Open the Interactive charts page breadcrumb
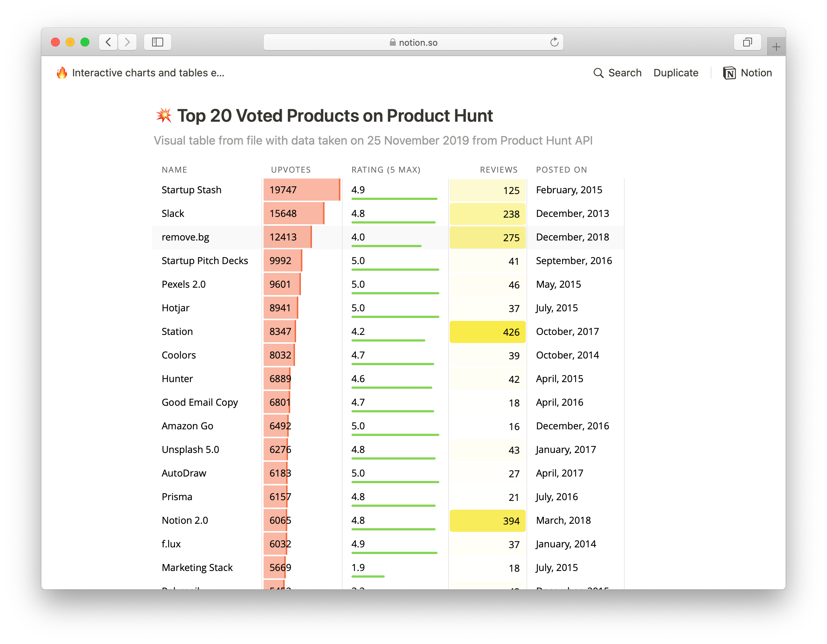This screenshot has height=644, width=827. 148,73
